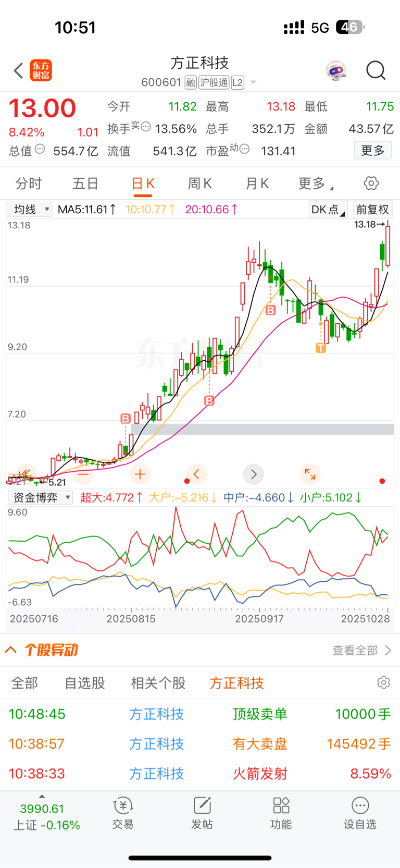Expand the stock code dropdown arrow

(253, 82)
